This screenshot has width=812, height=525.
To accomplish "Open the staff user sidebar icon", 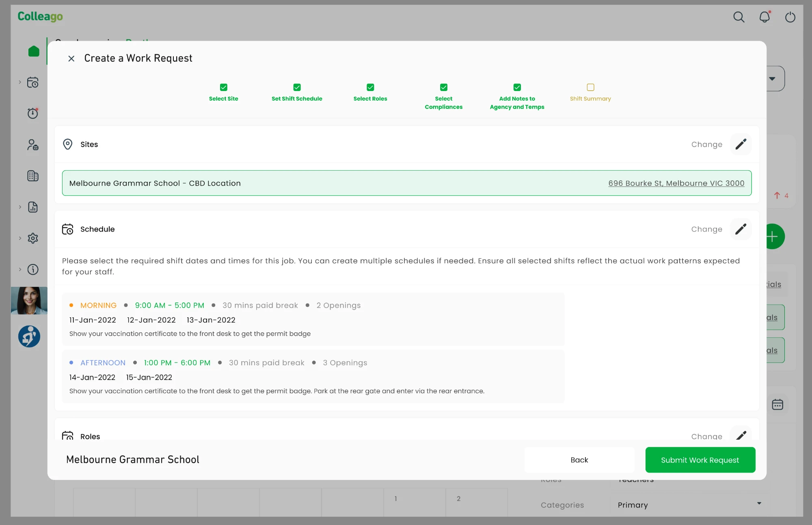I will (33, 145).
